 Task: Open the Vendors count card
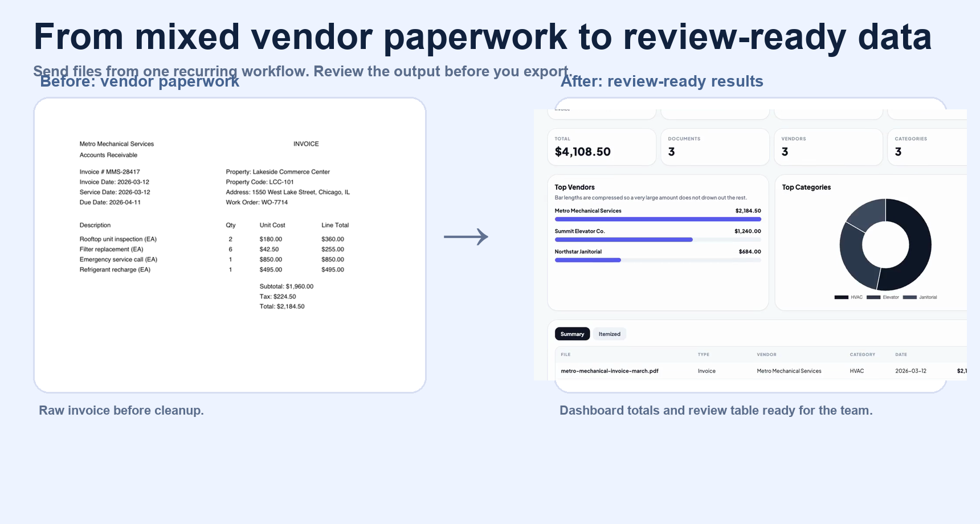[x=828, y=147]
